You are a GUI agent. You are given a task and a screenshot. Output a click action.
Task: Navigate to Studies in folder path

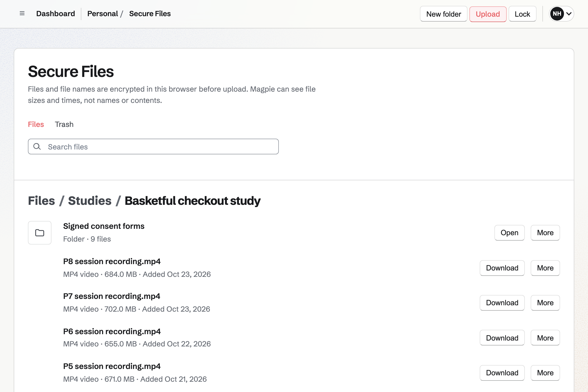tap(89, 201)
